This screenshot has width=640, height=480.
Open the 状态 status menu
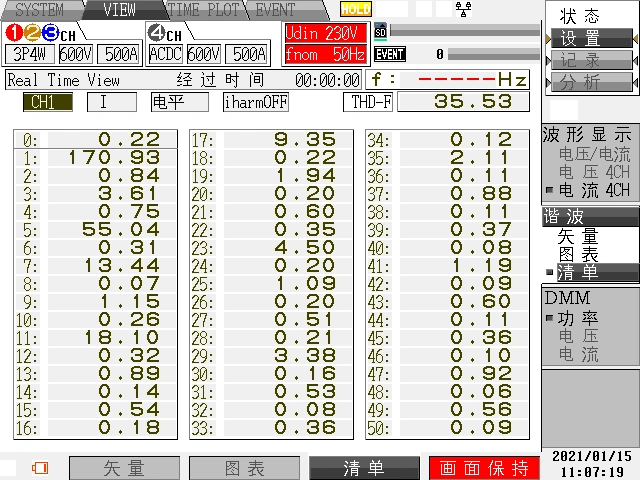(579, 16)
